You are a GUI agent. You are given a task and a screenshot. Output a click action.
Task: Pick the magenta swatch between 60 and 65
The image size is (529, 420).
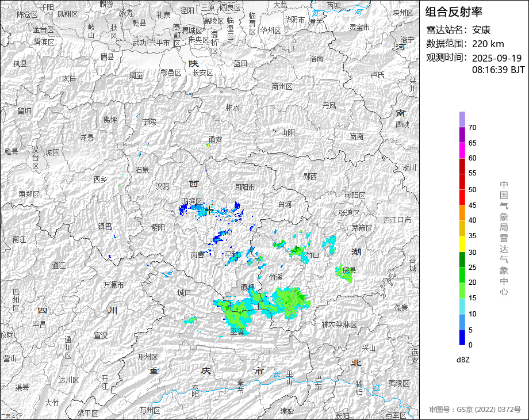coord(462,150)
